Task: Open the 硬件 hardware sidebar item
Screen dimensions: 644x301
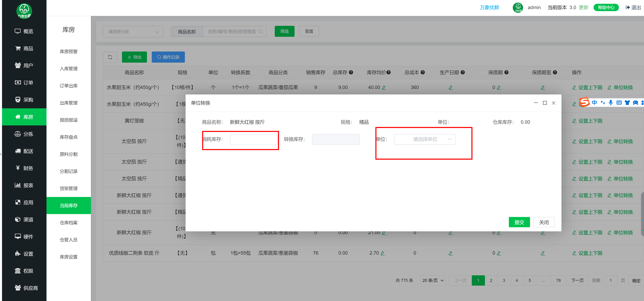Action: coord(24,237)
